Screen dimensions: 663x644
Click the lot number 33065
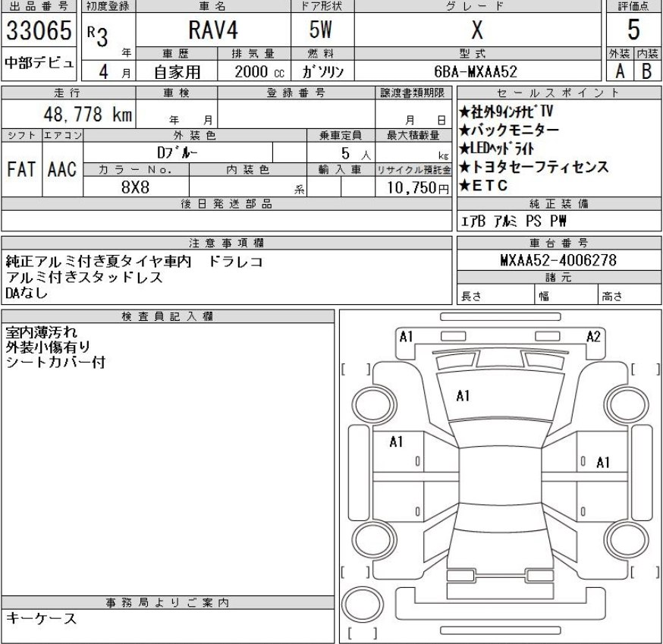pyautogui.click(x=39, y=30)
